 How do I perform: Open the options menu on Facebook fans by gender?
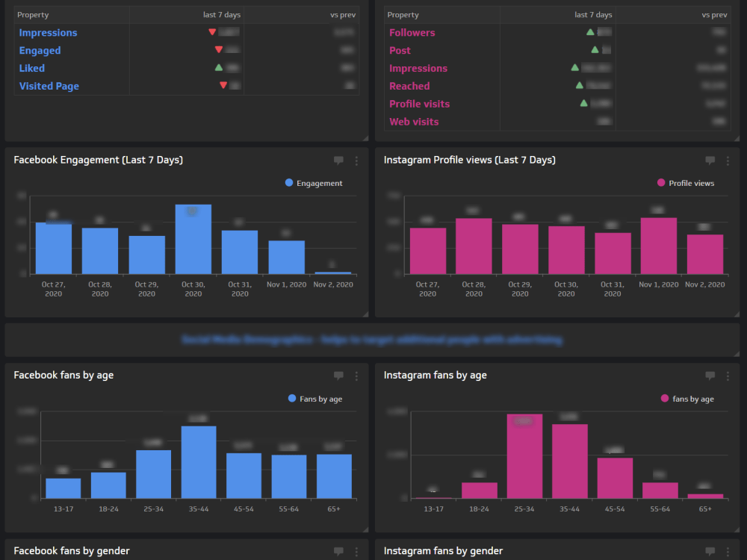[x=356, y=551]
